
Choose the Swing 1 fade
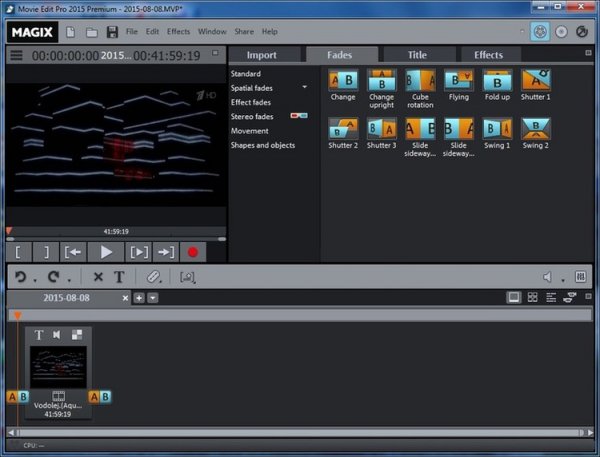click(x=497, y=134)
